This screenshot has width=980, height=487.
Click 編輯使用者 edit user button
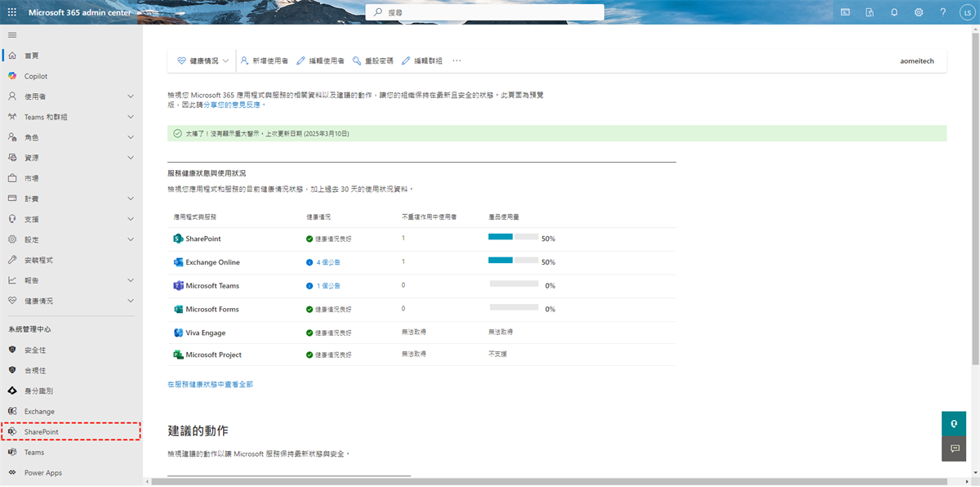pyautogui.click(x=320, y=60)
